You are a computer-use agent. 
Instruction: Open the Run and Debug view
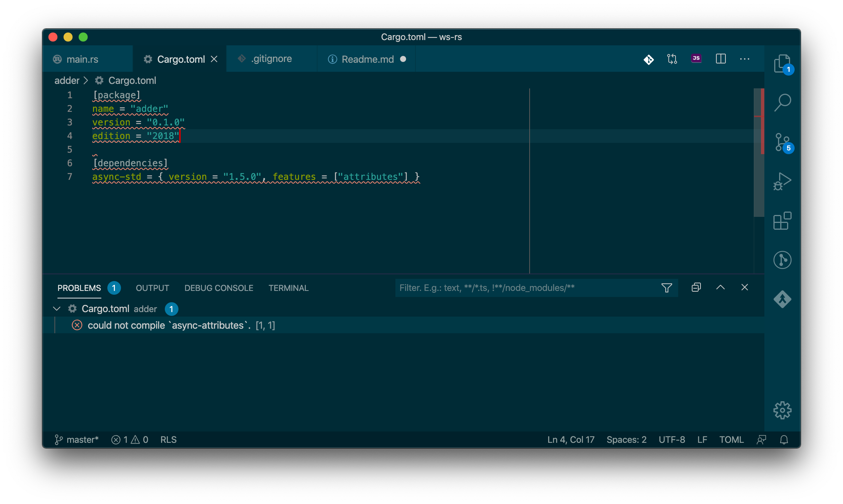(782, 181)
